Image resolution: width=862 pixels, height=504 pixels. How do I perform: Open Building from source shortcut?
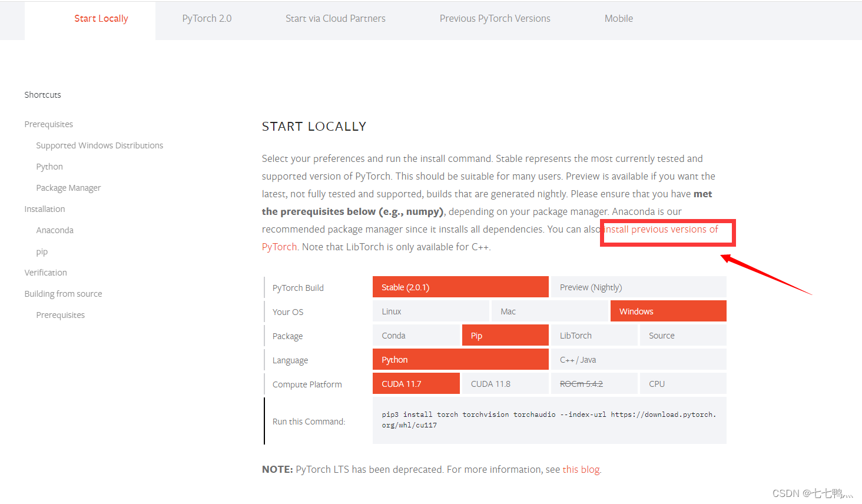[63, 294]
